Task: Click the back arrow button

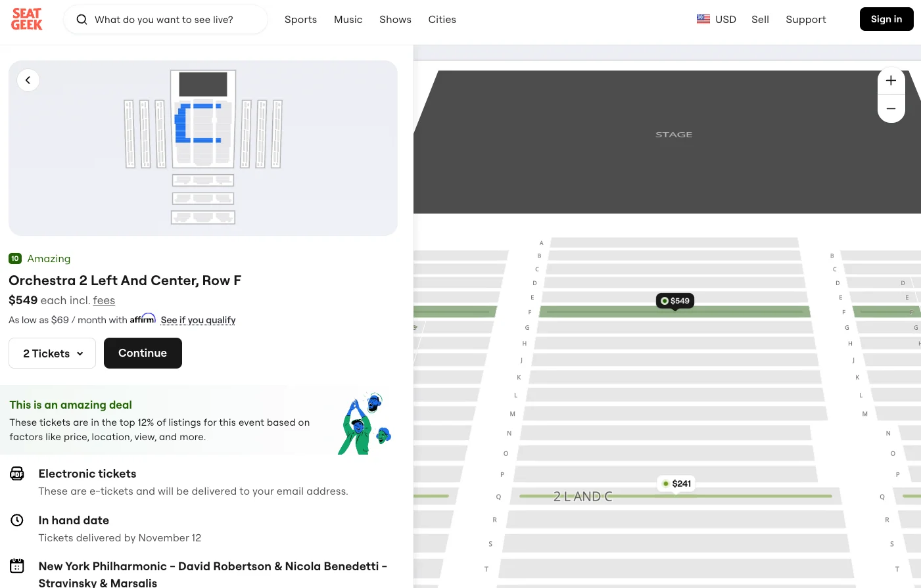Action: [28, 80]
